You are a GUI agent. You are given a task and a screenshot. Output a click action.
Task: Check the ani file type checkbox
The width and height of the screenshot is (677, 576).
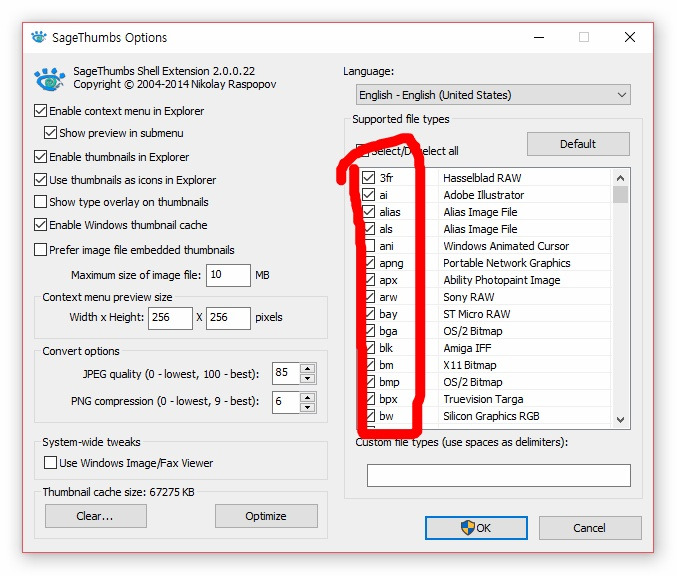pos(368,246)
